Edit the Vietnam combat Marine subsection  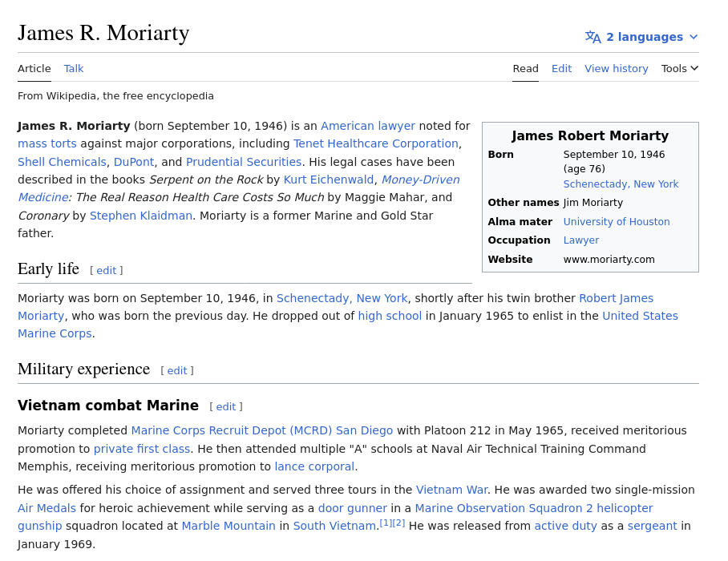[226, 407]
